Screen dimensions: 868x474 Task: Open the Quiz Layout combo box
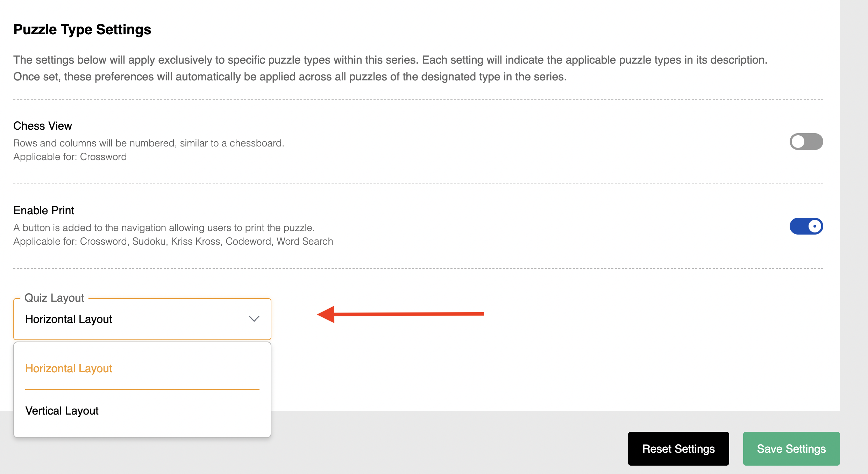(x=142, y=319)
